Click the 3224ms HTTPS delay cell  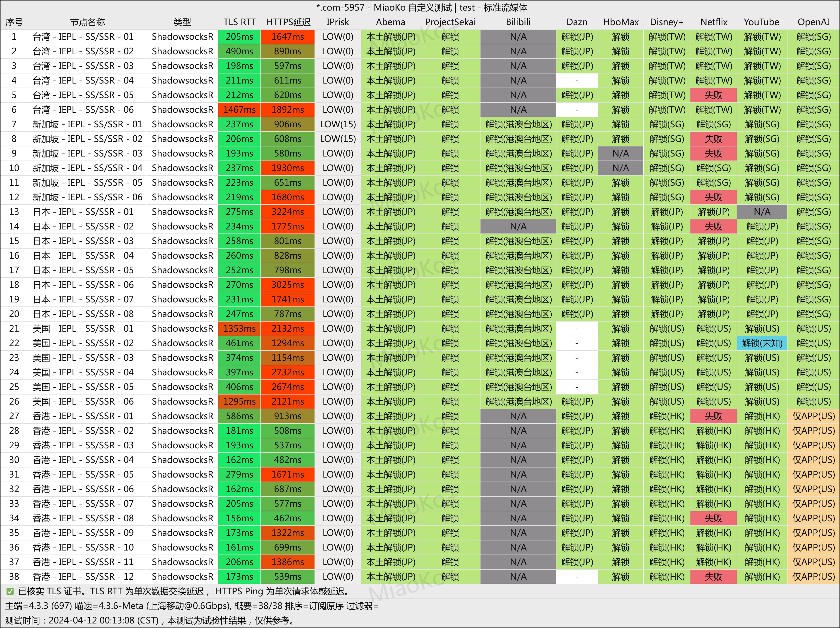tap(288, 212)
